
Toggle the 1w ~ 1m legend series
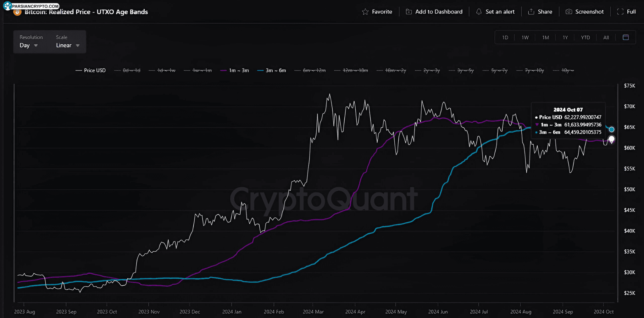[198, 70]
